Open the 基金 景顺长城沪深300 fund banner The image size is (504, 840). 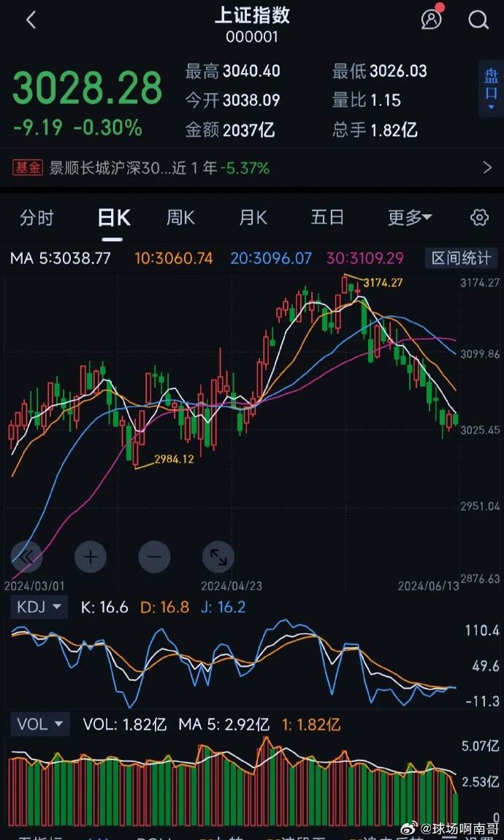click(251, 168)
